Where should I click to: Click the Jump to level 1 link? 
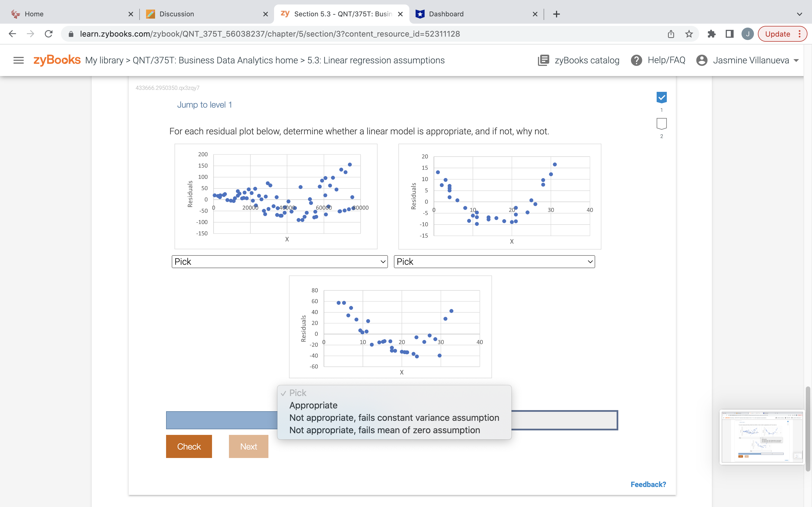204,104
